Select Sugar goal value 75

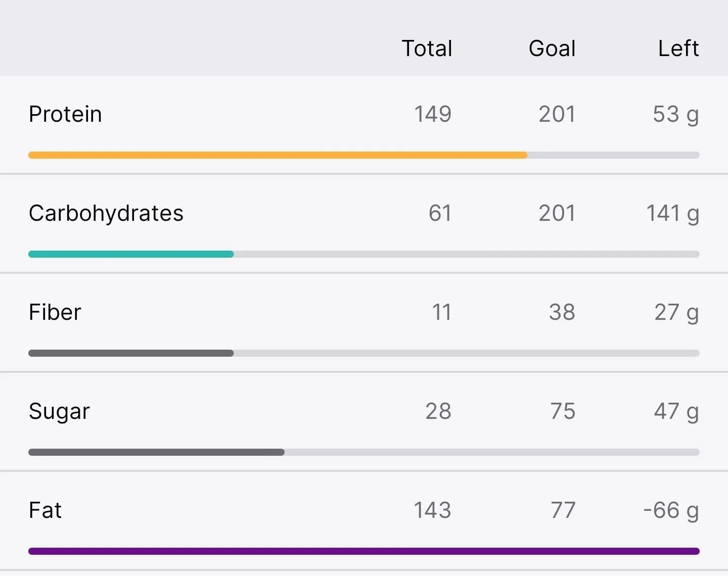(x=563, y=411)
